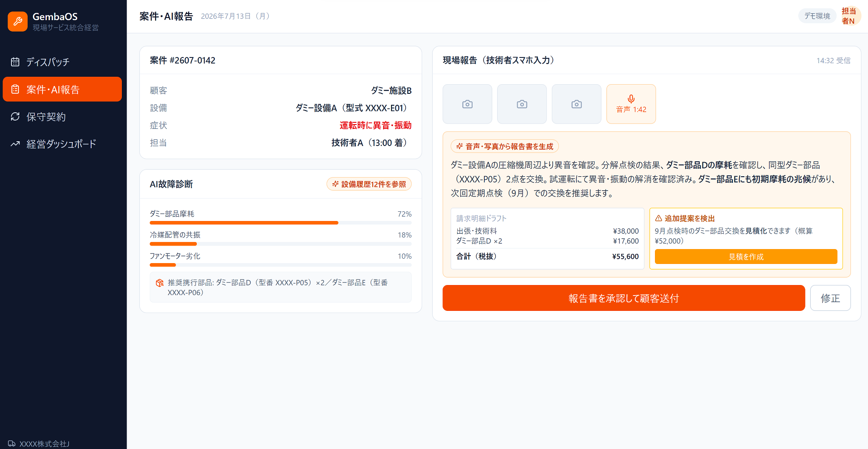Click the AI故障診断 heading
868x449 pixels.
[x=171, y=184]
